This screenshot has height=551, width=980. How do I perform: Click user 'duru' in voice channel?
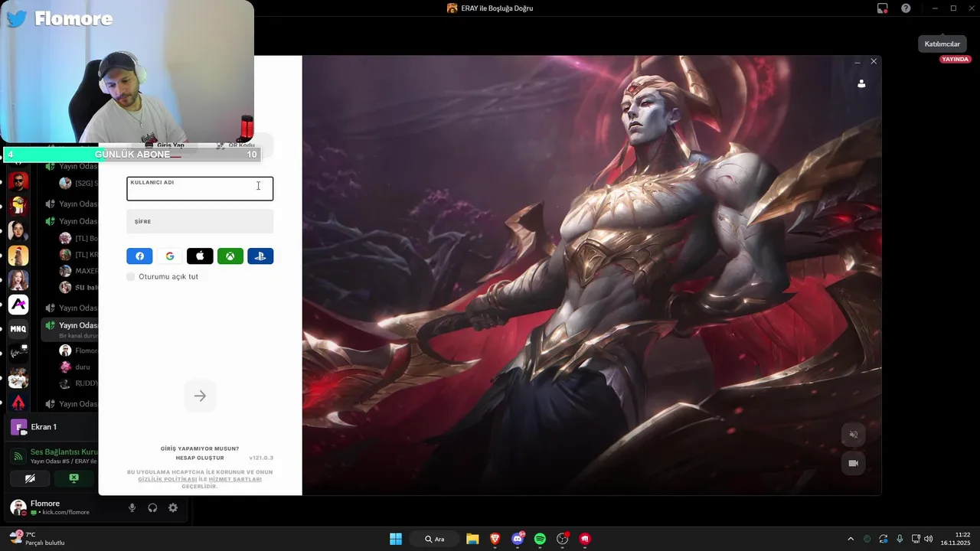tap(75, 367)
